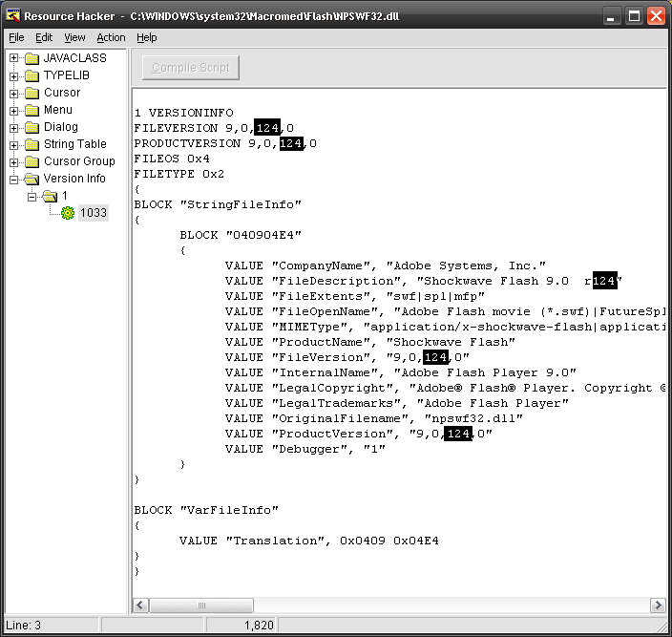672x637 pixels.
Task: Click the Dialog folder icon
Action: (32, 127)
